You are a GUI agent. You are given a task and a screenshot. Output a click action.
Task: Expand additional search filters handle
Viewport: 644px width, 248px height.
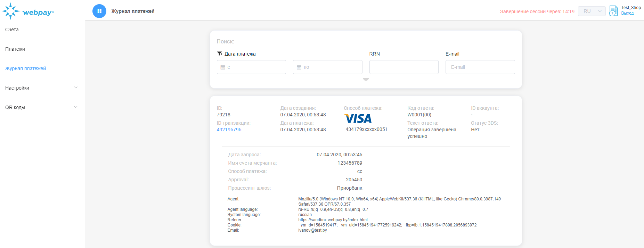pos(366,80)
